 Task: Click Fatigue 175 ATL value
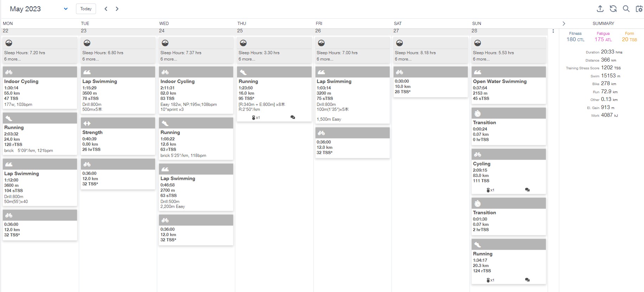pyautogui.click(x=603, y=39)
